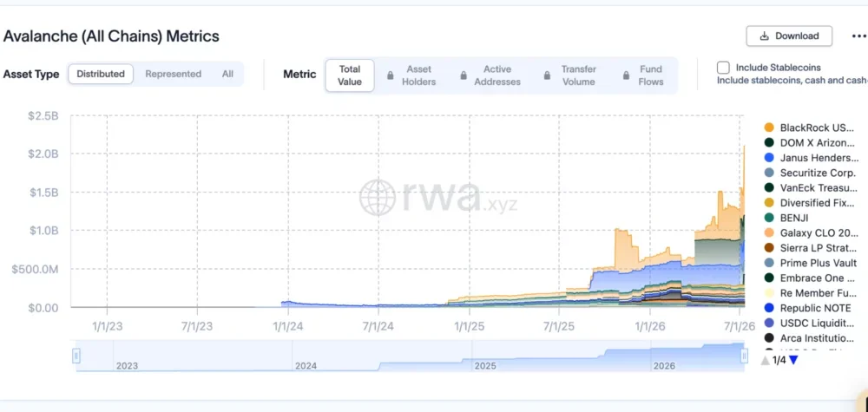Screen dimensions: 868x412
Task: Click the download arrow icon
Action: point(765,36)
